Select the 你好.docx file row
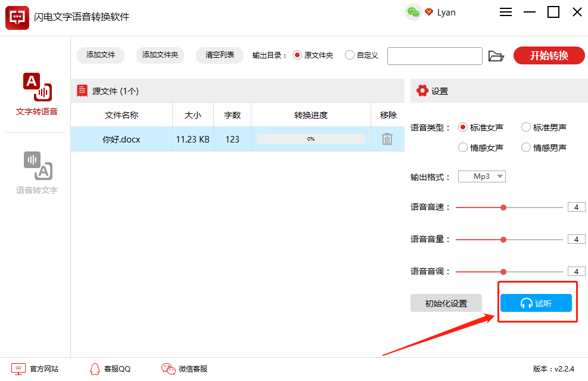The width and height of the screenshot is (588, 381). (237, 139)
